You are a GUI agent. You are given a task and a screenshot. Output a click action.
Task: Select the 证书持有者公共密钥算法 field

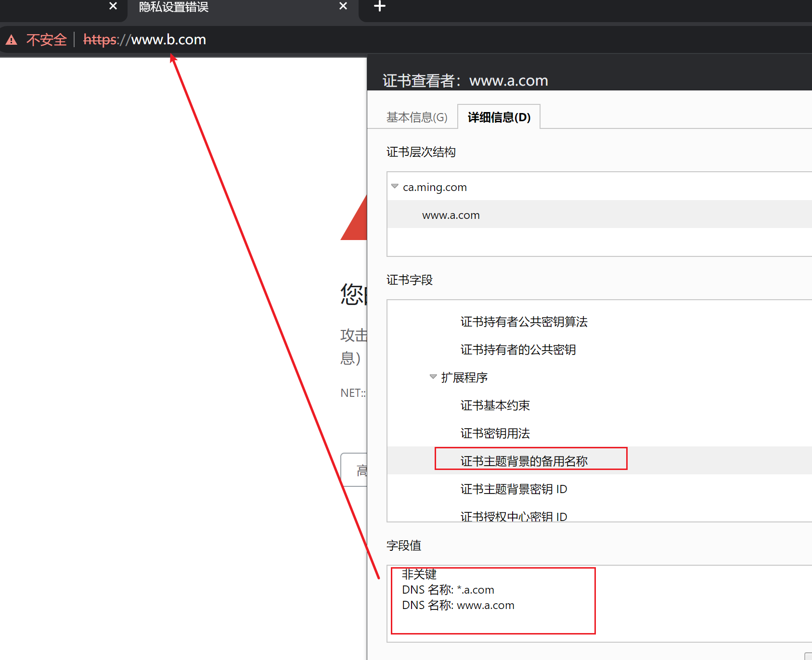coord(524,322)
